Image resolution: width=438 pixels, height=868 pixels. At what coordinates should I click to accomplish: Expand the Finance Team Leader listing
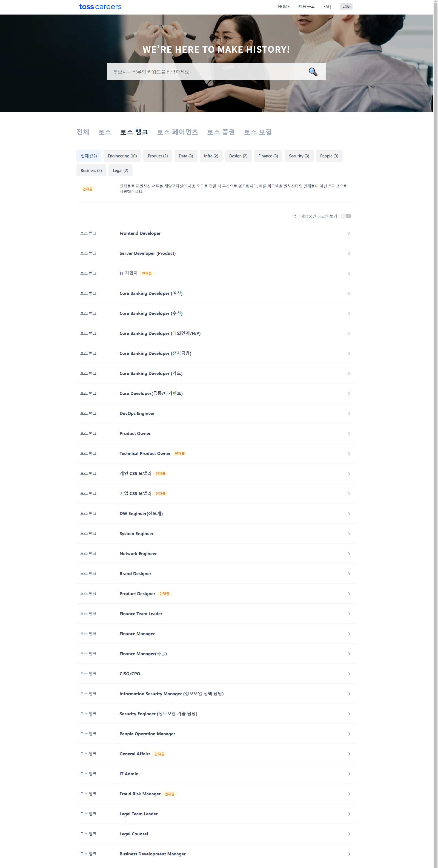(x=216, y=613)
